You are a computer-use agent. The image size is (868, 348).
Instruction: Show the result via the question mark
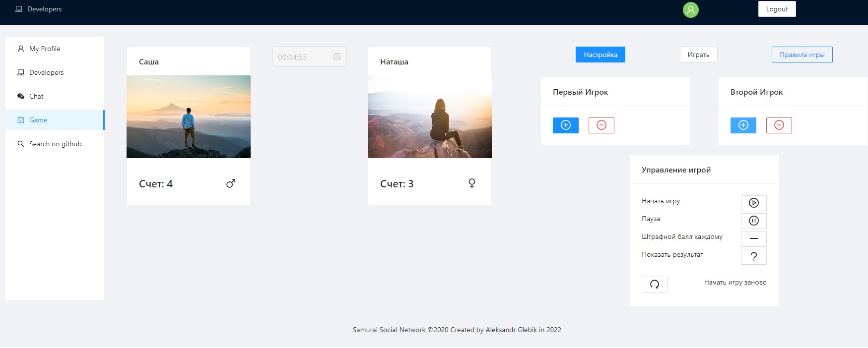point(754,256)
